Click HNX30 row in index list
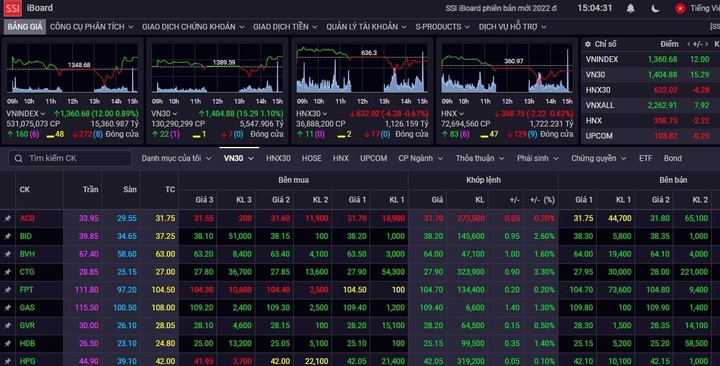 [x=651, y=90]
